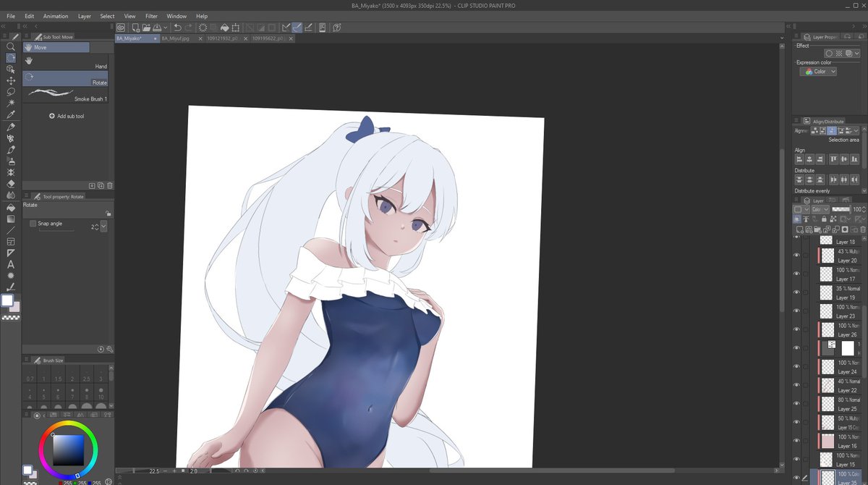Screen dimensions: 868x485
Task: Click the Fill toolbar icon
Action: point(224,28)
